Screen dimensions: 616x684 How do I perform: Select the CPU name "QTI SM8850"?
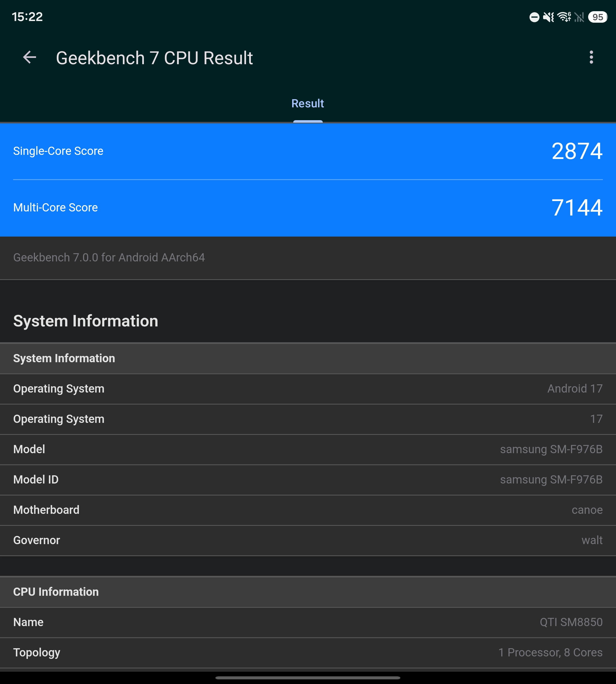pos(571,622)
